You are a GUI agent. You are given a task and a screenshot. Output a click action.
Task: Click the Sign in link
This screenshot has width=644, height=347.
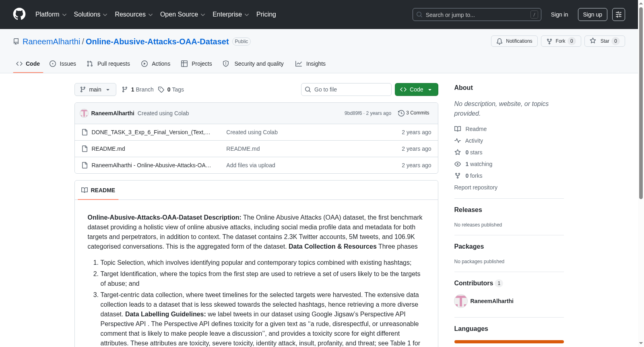click(559, 15)
